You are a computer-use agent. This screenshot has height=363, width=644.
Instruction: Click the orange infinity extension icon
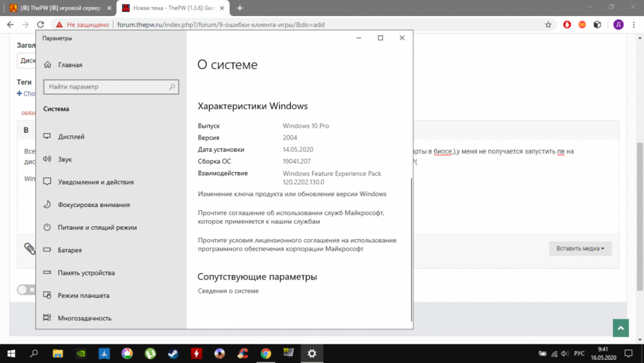582,25
